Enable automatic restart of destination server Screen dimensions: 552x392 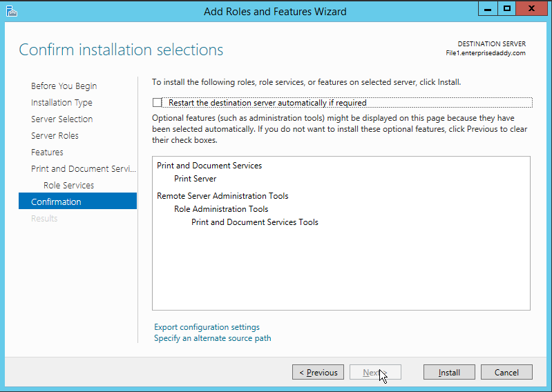pyautogui.click(x=157, y=103)
